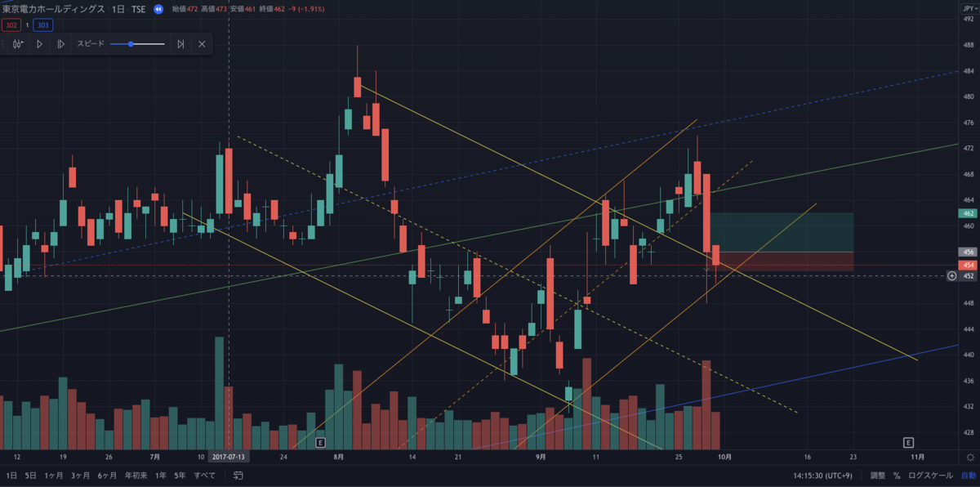This screenshot has height=487, width=980.
Task: Click the green 462 price label
Action: point(969,213)
